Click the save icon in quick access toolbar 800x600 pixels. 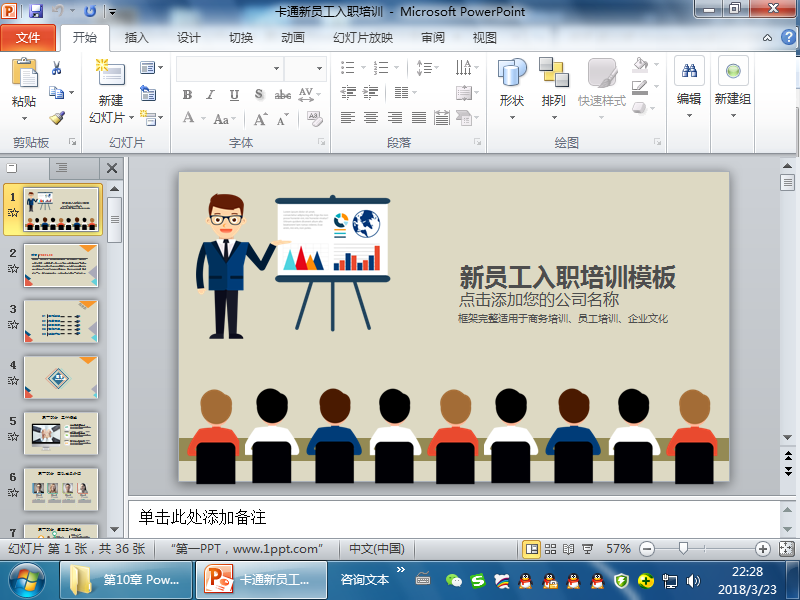point(36,11)
